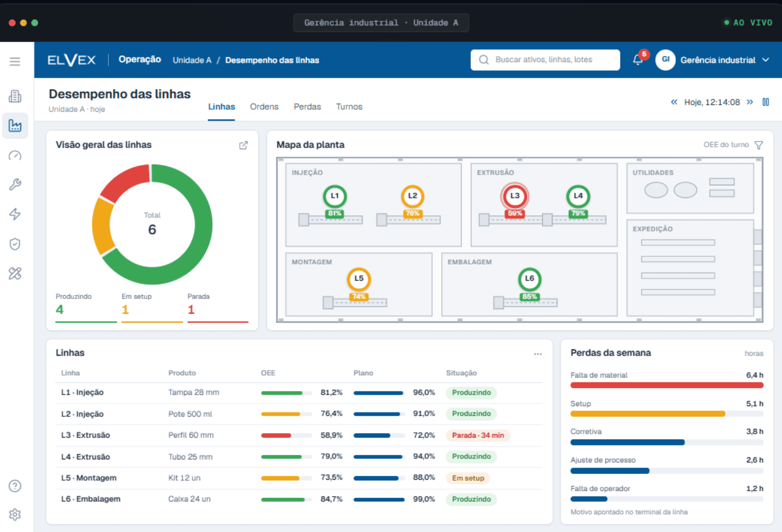Select the factory lines icon in sidebar

pos(15,125)
